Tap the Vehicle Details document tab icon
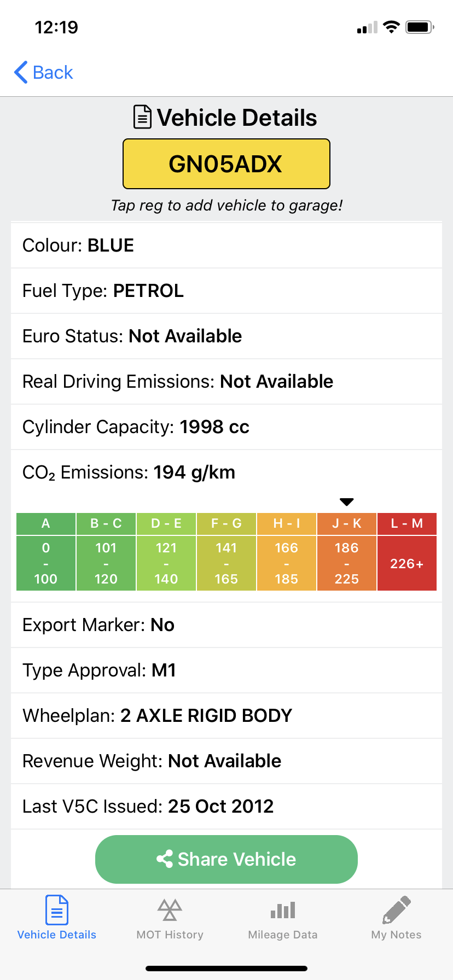The width and height of the screenshot is (453, 980). click(x=56, y=909)
